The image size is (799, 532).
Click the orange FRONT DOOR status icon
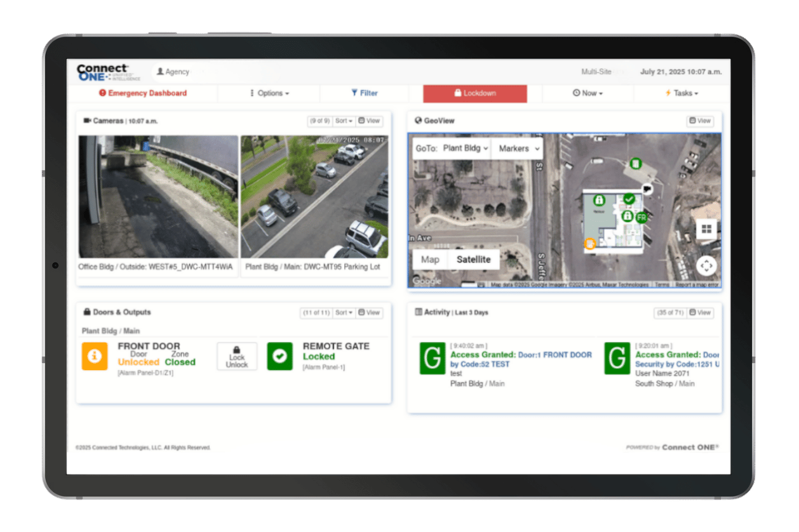(94, 356)
